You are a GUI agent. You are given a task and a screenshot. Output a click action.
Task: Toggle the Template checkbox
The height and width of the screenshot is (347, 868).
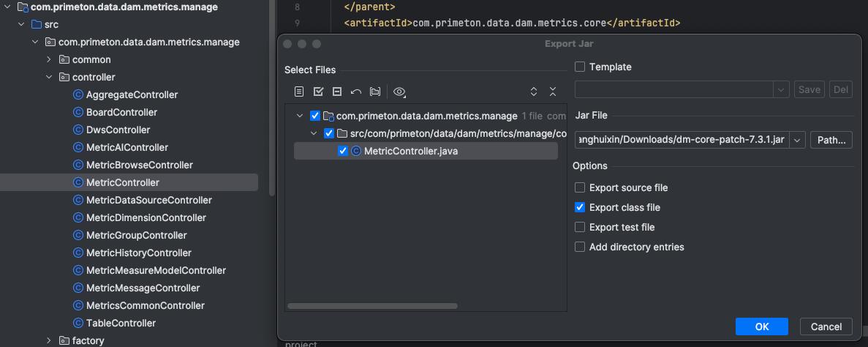click(580, 67)
